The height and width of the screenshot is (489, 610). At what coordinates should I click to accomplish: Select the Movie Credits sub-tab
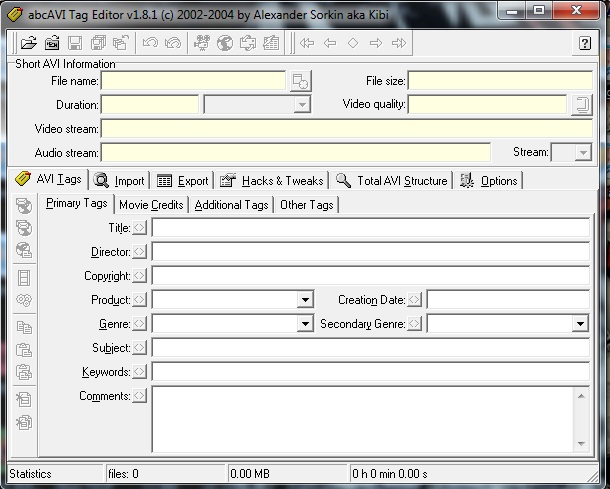151,205
